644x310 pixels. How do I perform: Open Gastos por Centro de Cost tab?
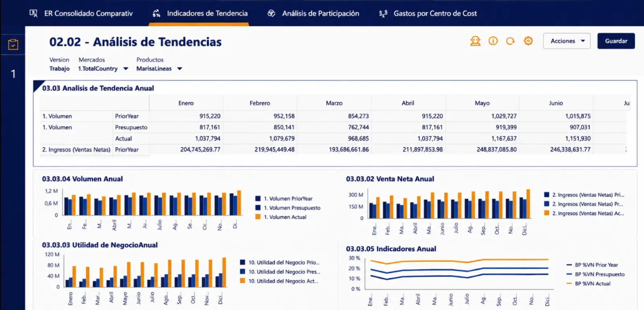(x=428, y=13)
